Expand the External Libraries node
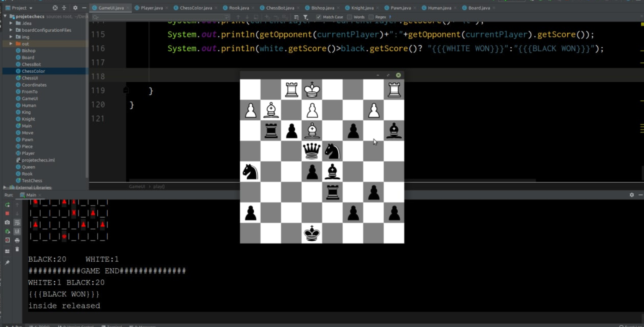The width and height of the screenshot is (644, 327). (x=4, y=187)
